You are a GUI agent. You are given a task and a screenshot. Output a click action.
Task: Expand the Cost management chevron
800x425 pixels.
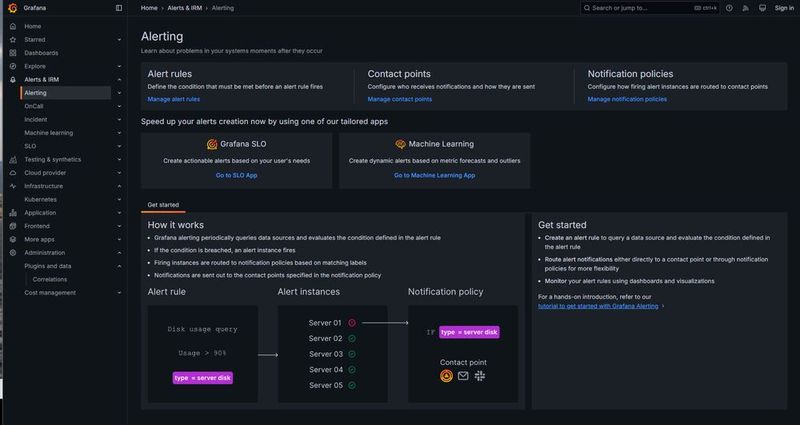click(119, 293)
